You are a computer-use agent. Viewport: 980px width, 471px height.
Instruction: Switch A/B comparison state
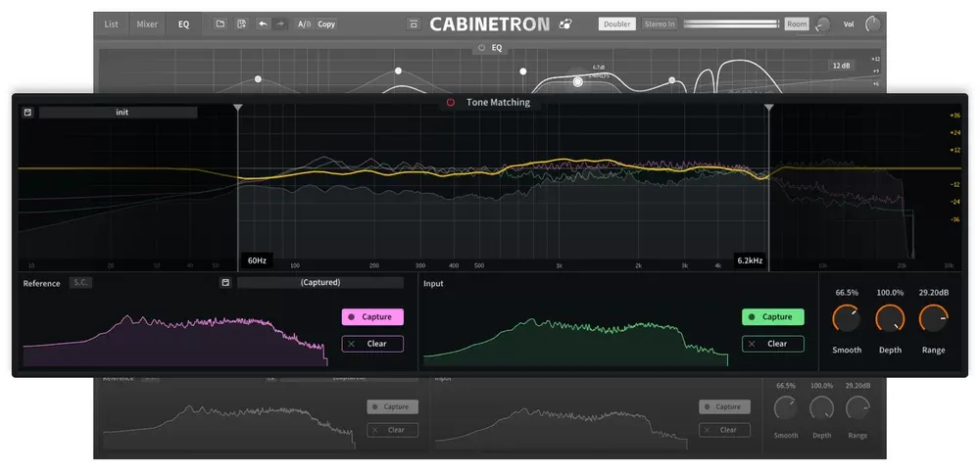point(305,24)
